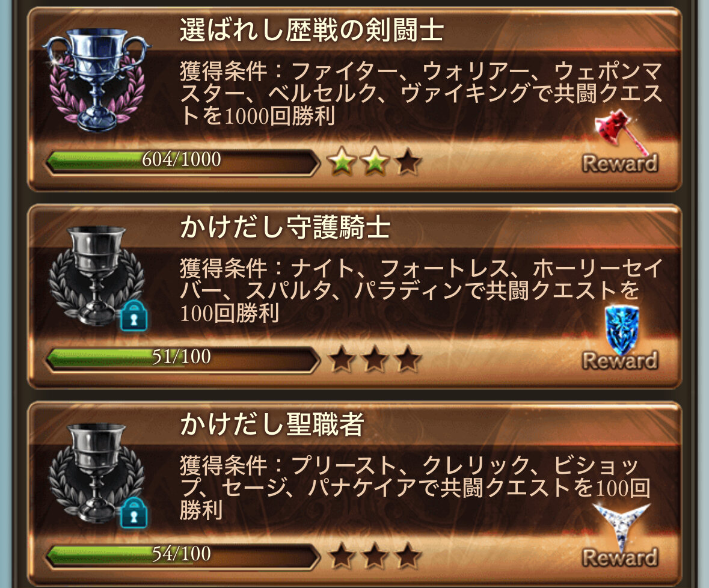Click the first green star of 剣闘士 trophy

tap(342, 161)
